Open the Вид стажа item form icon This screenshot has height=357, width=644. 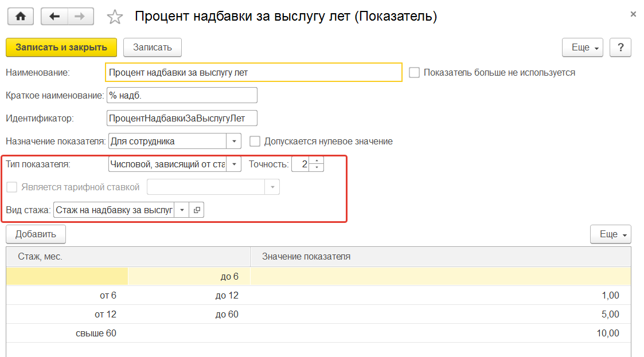click(x=197, y=210)
